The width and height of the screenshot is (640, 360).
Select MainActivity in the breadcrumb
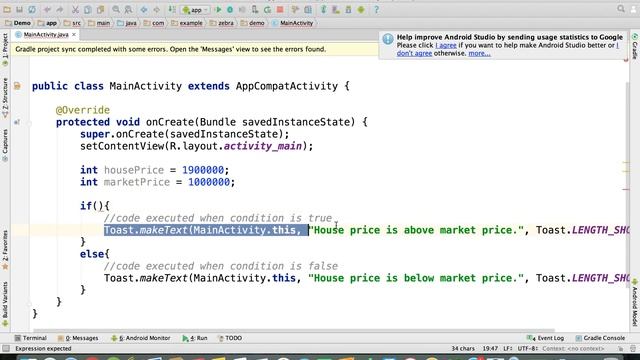293,23
